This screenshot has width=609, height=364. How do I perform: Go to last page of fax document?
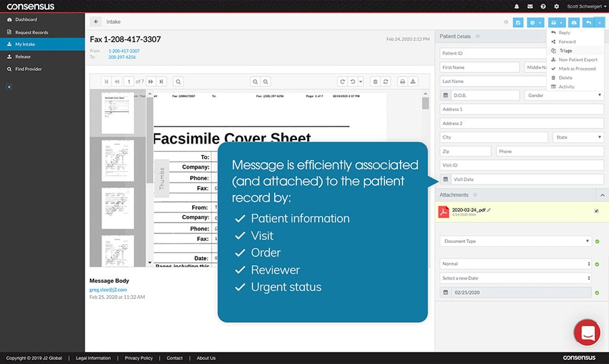160,81
